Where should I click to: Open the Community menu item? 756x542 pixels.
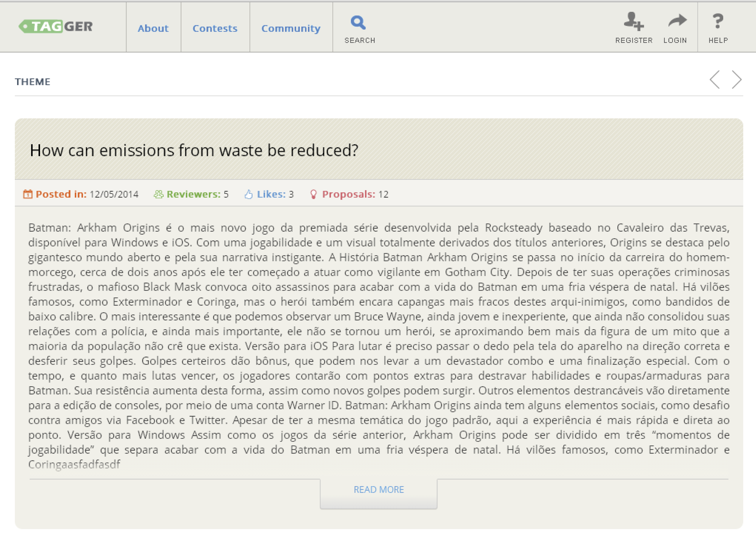pyautogui.click(x=291, y=28)
